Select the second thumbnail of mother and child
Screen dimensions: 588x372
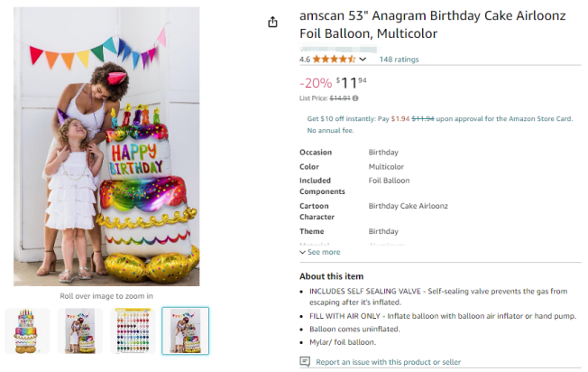tap(79, 330)
